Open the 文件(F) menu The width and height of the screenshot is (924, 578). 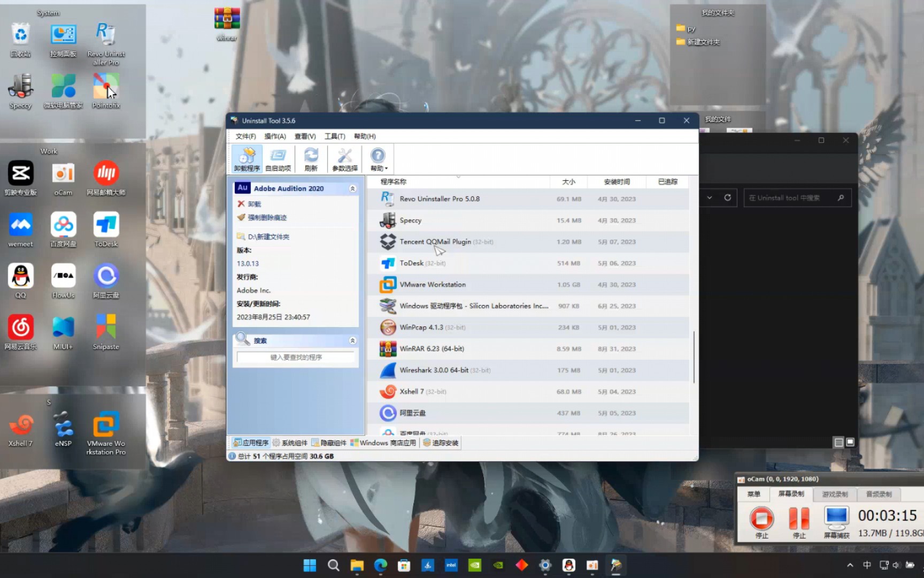[245, 136]
